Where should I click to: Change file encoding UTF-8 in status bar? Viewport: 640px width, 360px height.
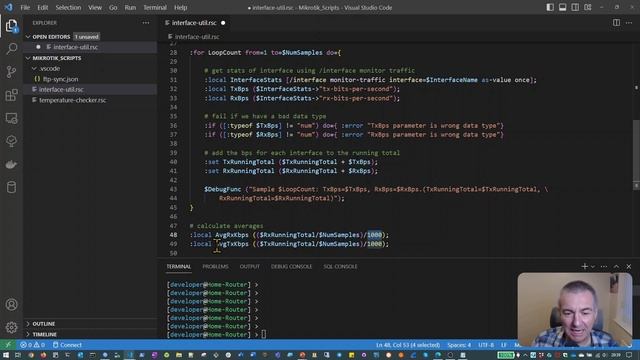pyautogui.click(x=486, y=345)
